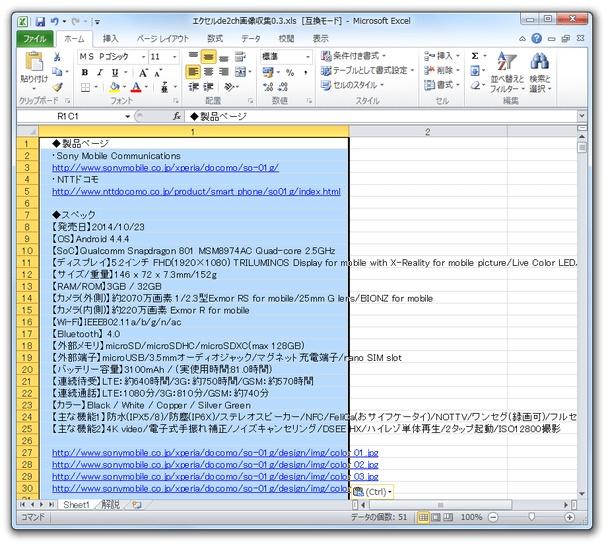
Task: Click the Decrease Decimal icon
Action: click(283, 87)
